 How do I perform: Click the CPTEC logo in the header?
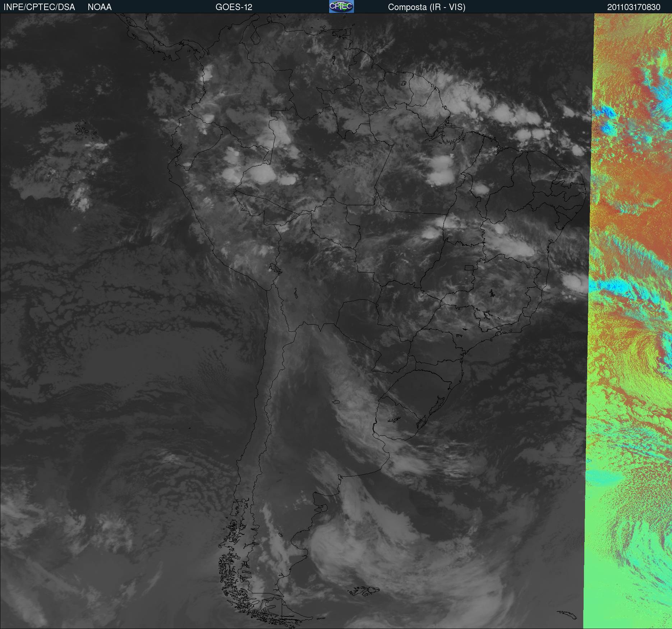(x=341, y=6)
